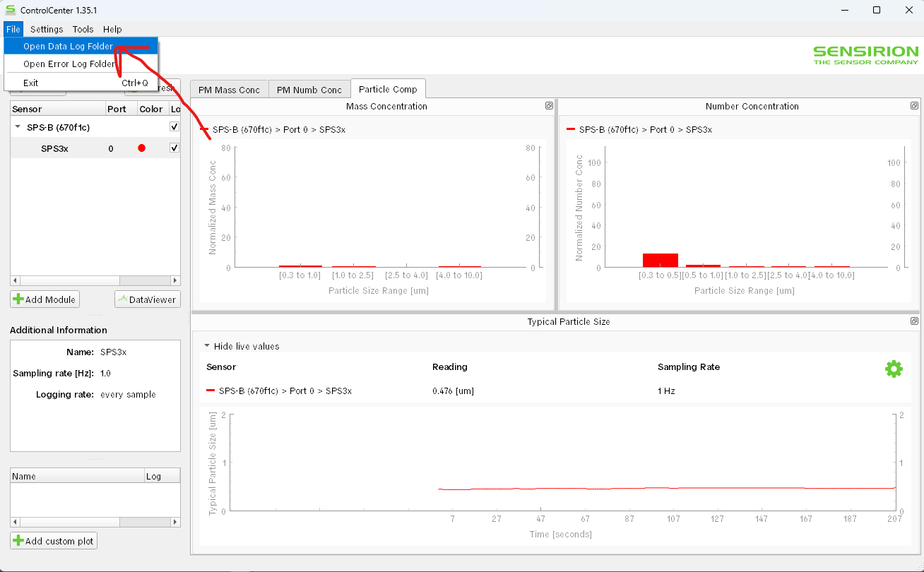The height and width of the screenshot is (572, 924).
Task: Open the Help menu
Action: (x=112, y=29)
